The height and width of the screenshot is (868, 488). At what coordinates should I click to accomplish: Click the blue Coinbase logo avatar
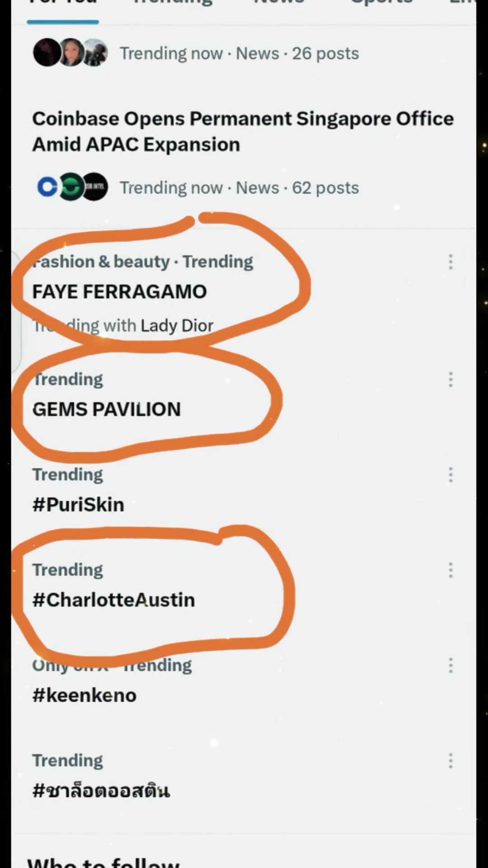pyautogui.click(x=47, y=187)
